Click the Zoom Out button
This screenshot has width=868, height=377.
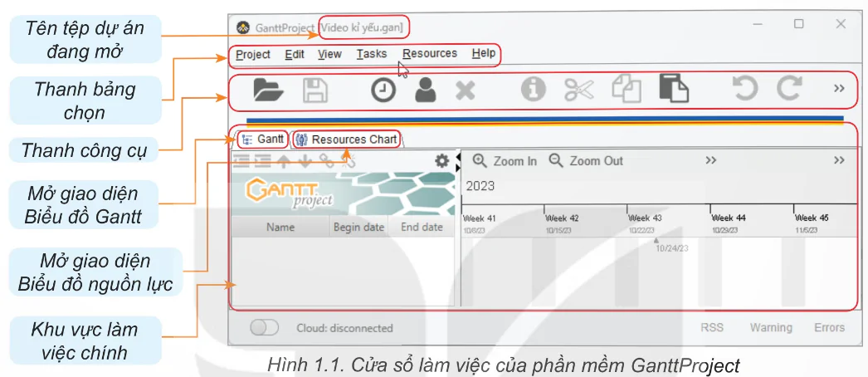586,161
